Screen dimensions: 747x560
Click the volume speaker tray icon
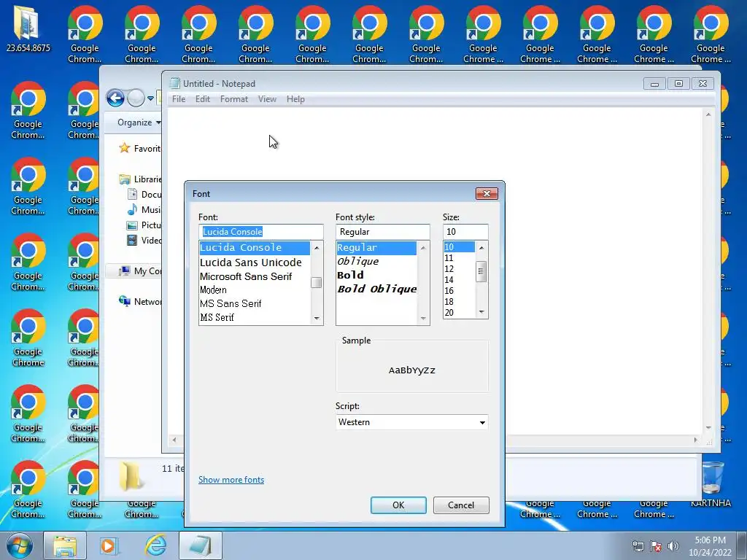673,546
